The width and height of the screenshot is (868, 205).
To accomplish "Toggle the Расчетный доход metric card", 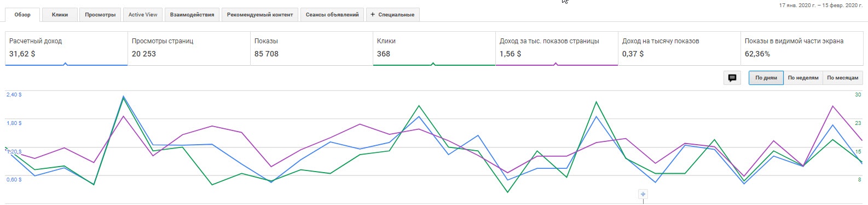I will pyautogui.click(x=66, y=48).
